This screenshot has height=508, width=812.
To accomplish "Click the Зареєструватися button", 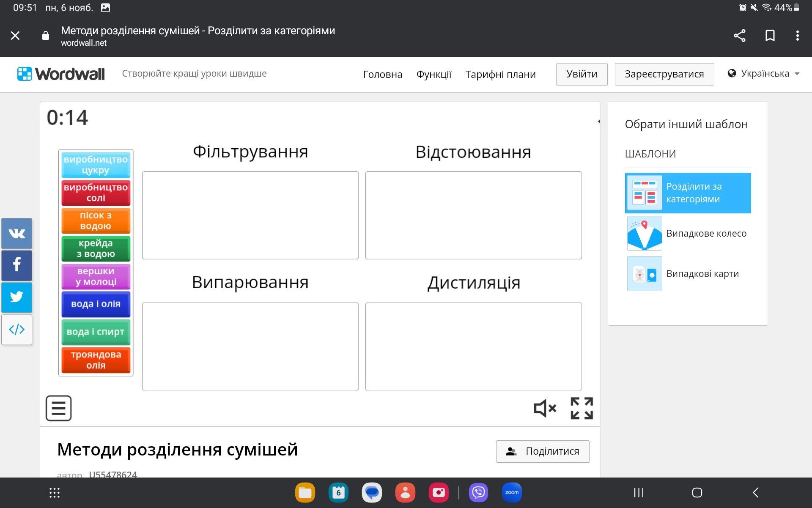I will 664,75.
